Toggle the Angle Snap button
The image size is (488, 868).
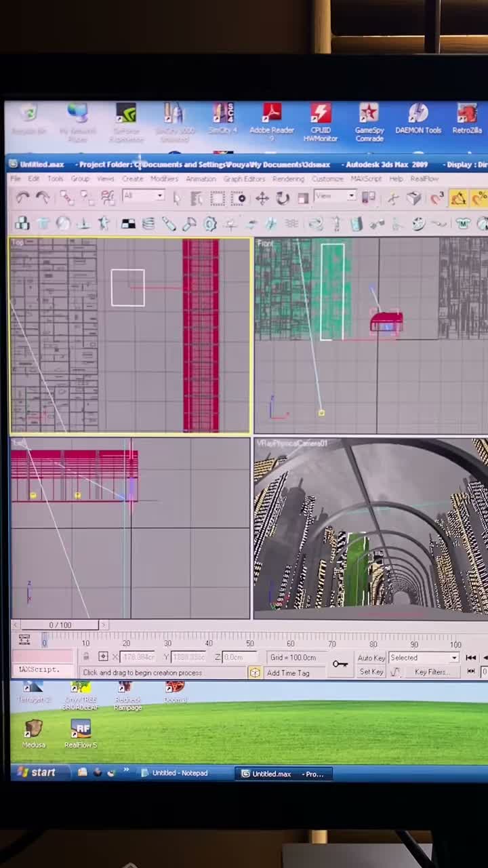(459, 198)
